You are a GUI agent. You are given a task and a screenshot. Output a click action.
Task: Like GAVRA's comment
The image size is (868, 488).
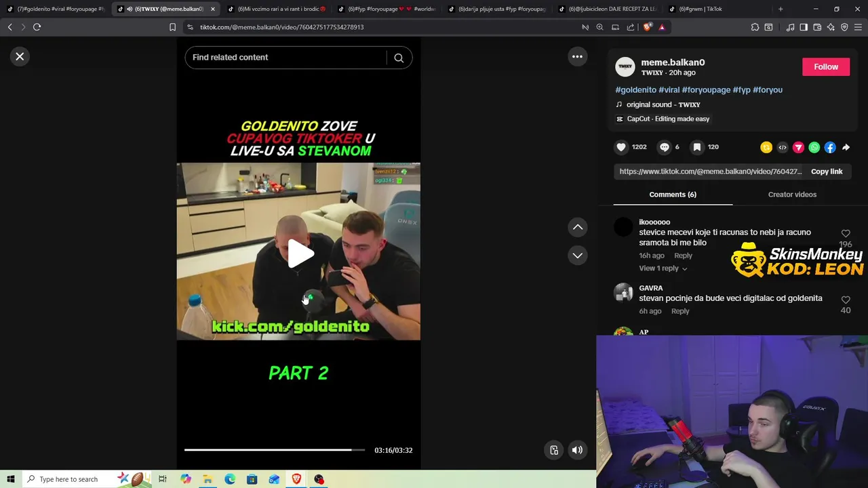pos(846,300)
